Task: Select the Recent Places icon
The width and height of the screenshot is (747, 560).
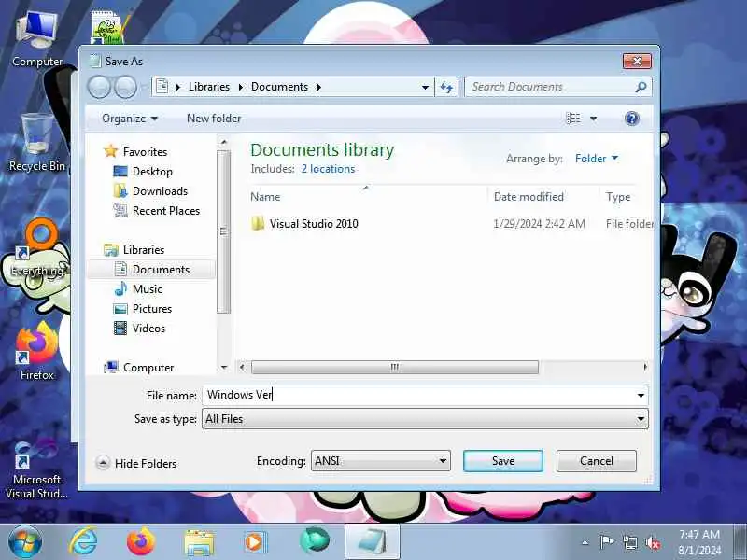Action: click(120, 211)
